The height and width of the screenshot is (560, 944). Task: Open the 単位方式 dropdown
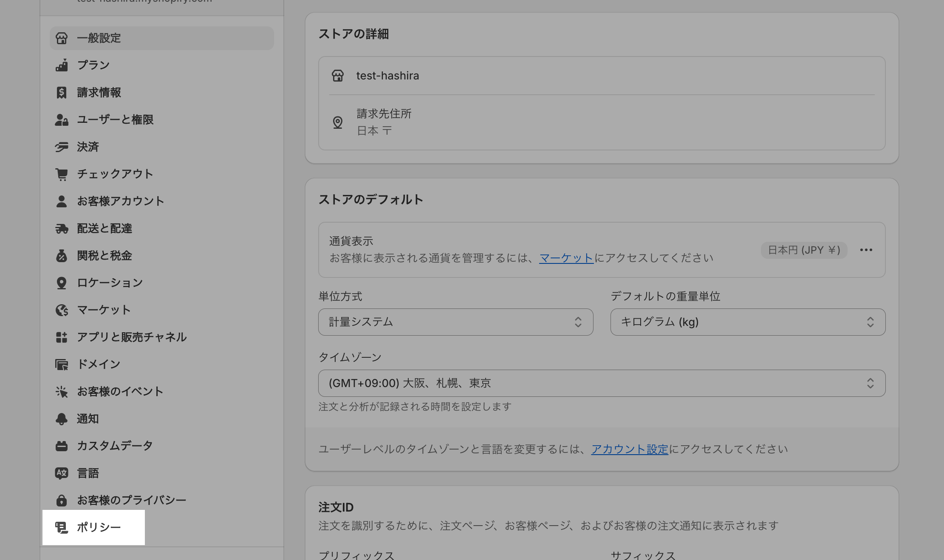(455, 322)
